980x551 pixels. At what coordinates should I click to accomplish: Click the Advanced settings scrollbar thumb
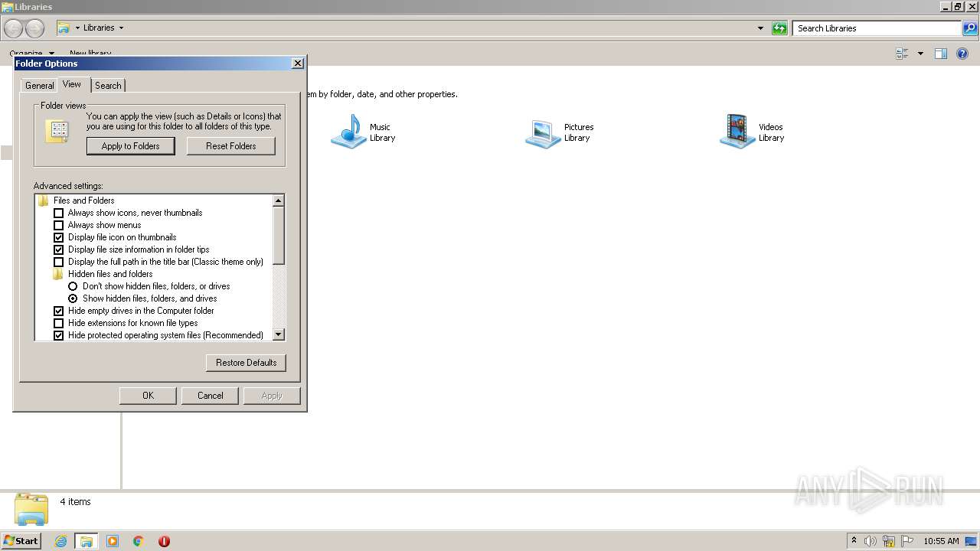pos(279,236)
